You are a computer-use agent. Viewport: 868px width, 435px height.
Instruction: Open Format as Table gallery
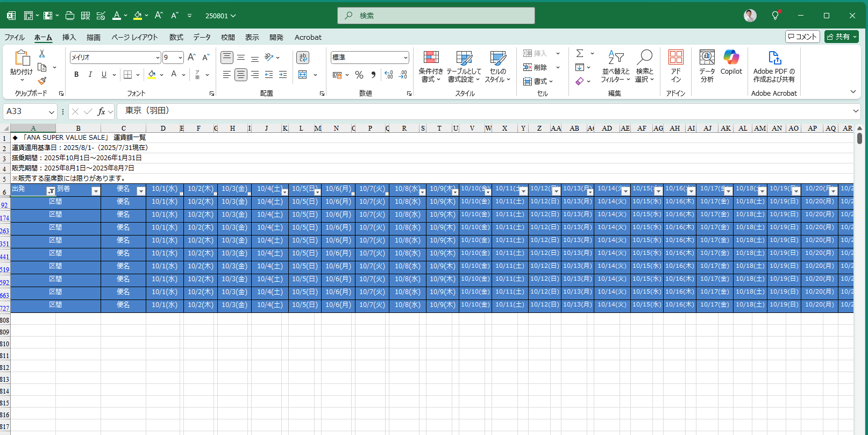pos(464,67)
